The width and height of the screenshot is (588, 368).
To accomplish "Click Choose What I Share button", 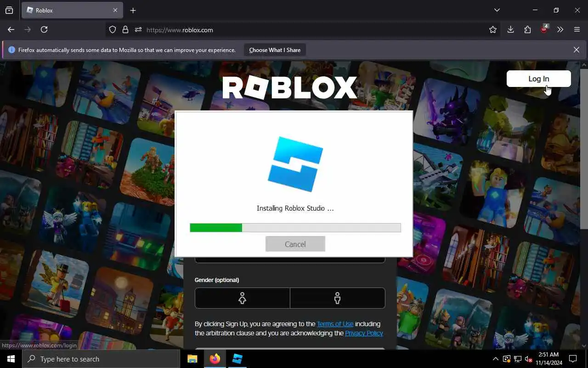I will pyautogui.click(x=275, y=50).
